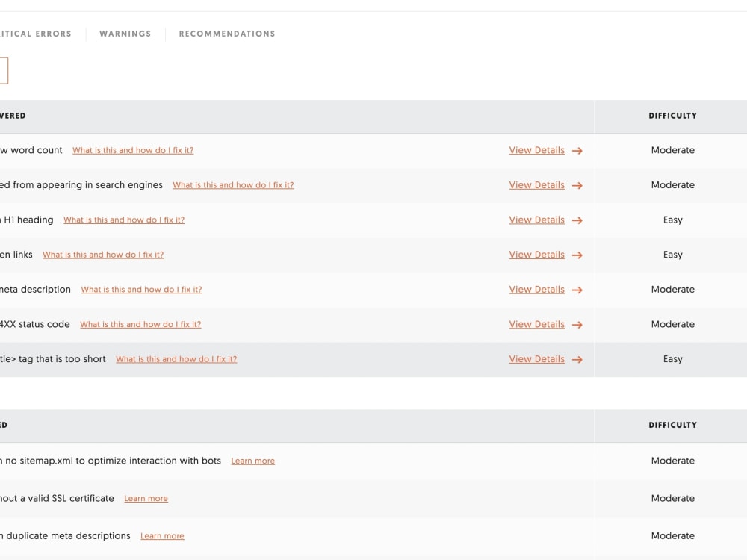Viewport: 747px width, 560px height.
Task: Click the first Difficulty column header
Action: 672,116
